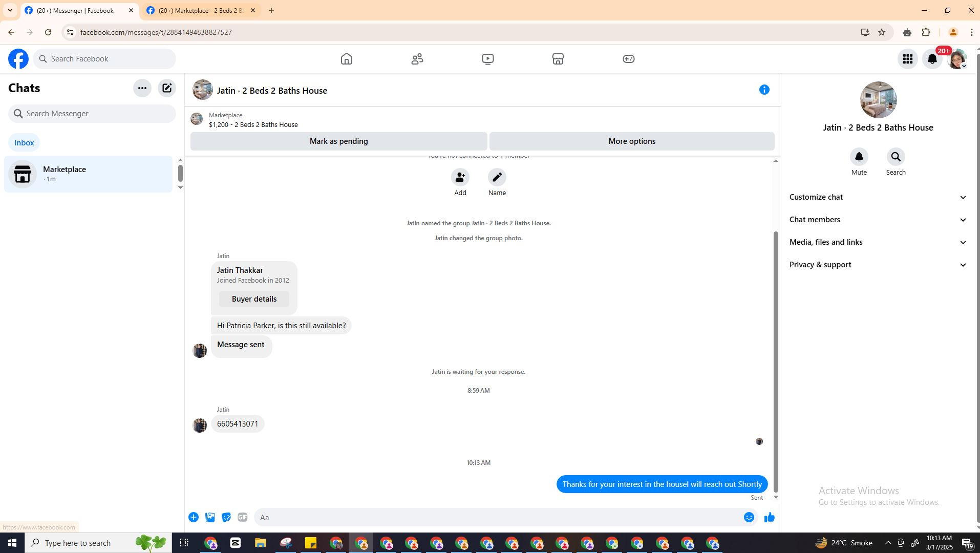Image resolution: width=980 pixels, height=553 pixels.
Task: Search in conversation with magnifier icon
Action: point(896,157)
